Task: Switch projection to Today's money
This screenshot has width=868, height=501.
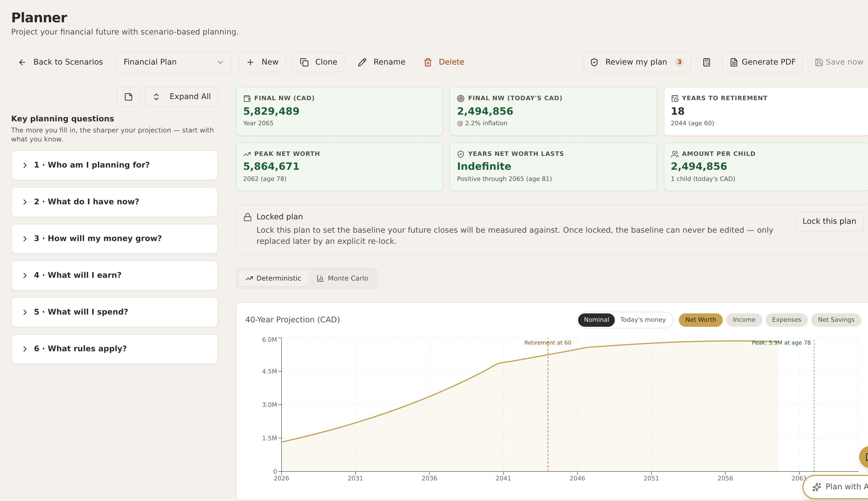Action: pos(643,320)
